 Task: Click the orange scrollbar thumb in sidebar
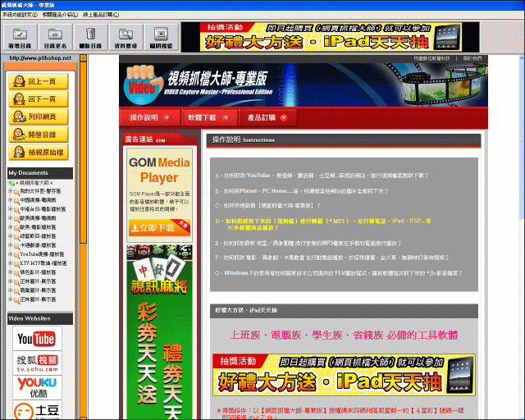(x=83, y=153)
